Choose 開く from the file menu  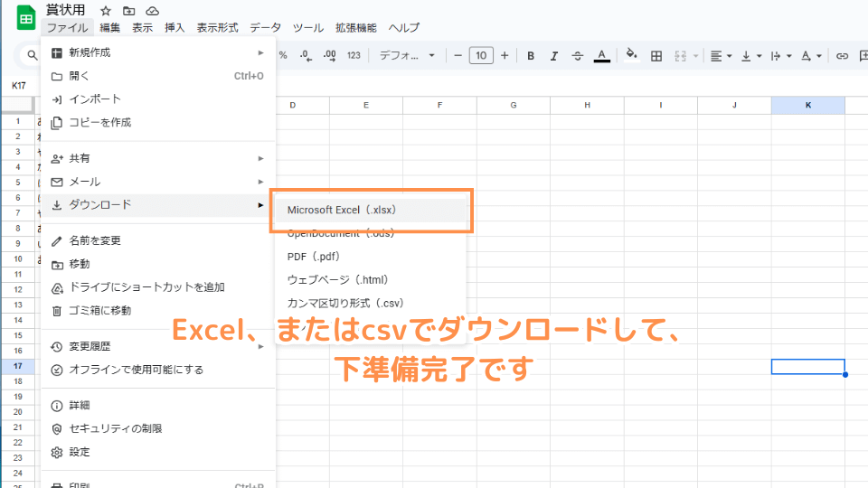pos(158,76)
